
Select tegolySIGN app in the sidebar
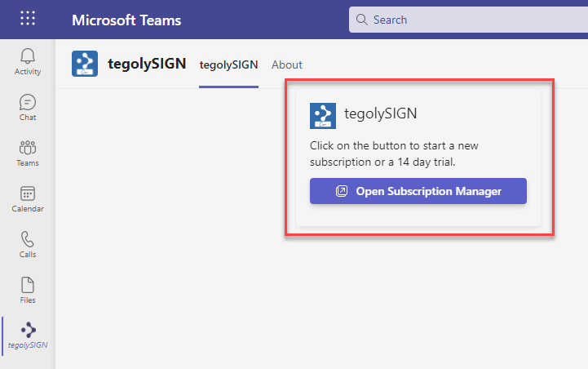28,336
